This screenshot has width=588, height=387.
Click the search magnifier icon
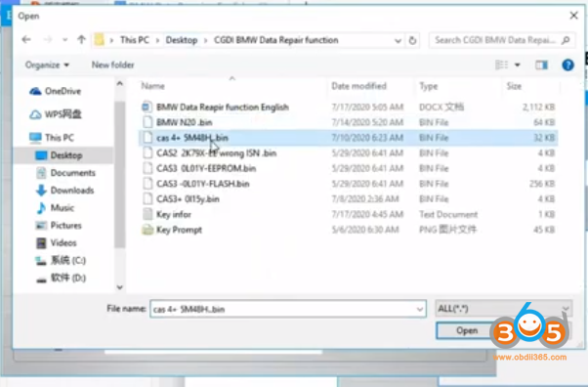pos(566,40)
